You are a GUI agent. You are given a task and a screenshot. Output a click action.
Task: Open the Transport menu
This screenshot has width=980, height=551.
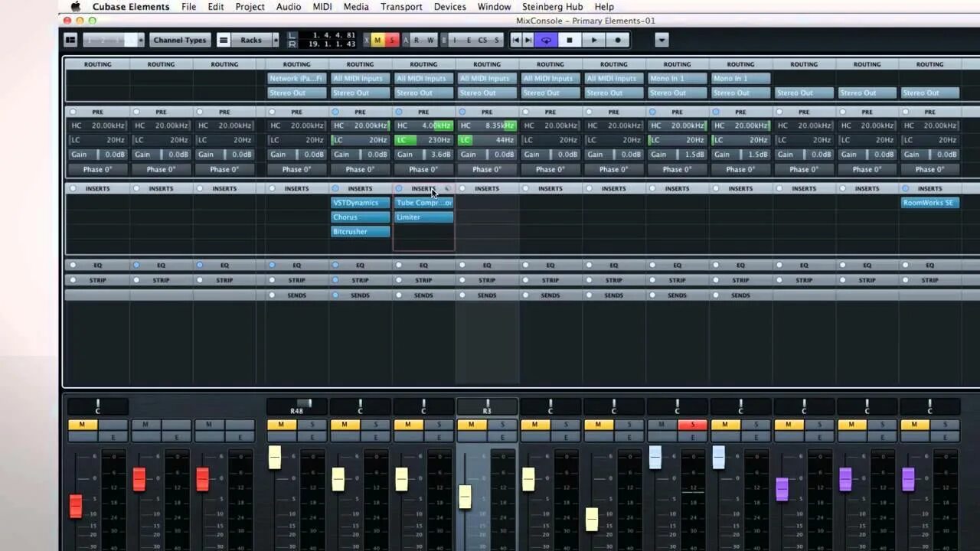(401, 7)
